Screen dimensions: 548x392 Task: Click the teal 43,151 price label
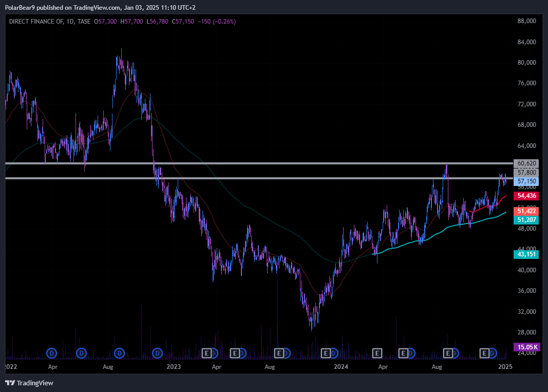527,254
